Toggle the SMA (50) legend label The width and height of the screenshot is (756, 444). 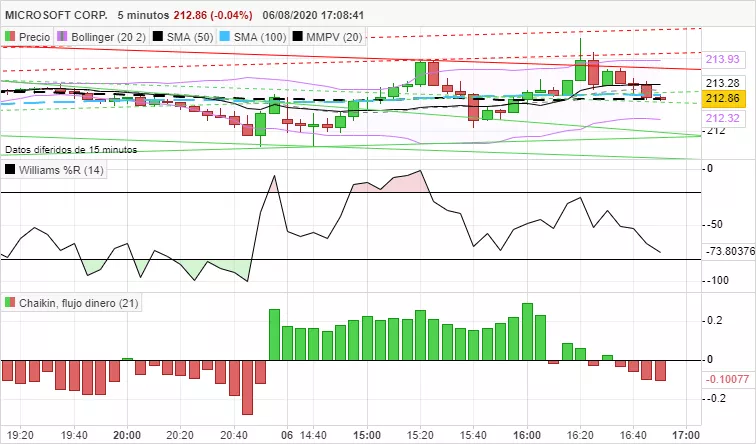(190, 37)
